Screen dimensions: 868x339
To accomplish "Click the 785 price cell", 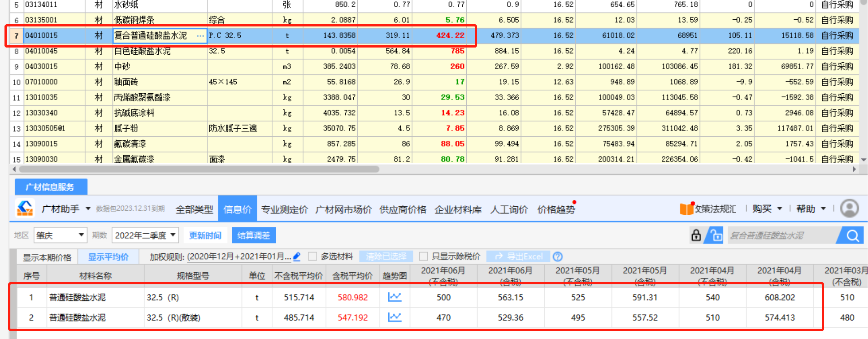I will [x=439, y=51].
